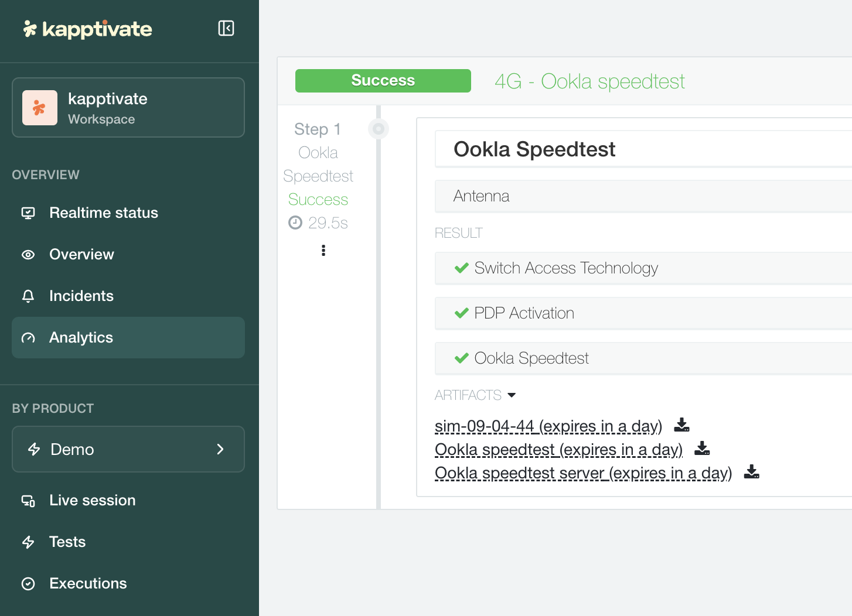Click checkmark beside Switch Access Technology
Image resolution: width=852 pixels, height=616 pixels.
[x=462, y=268]
